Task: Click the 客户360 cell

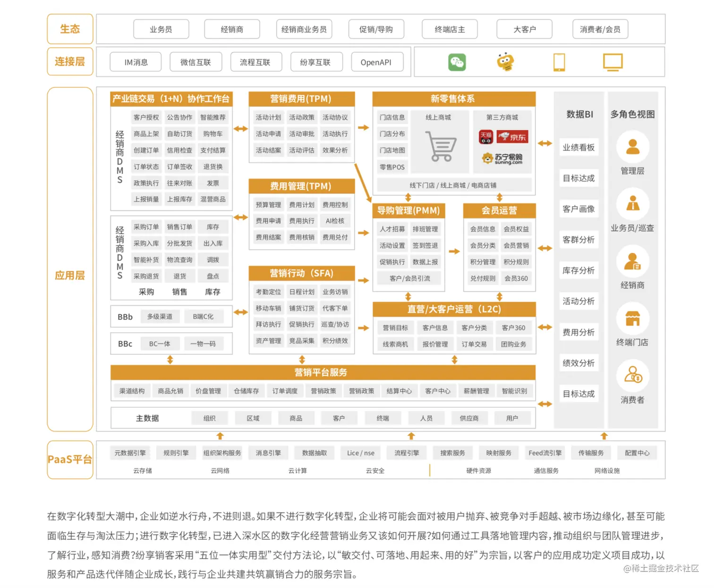Action: [513, 328]
